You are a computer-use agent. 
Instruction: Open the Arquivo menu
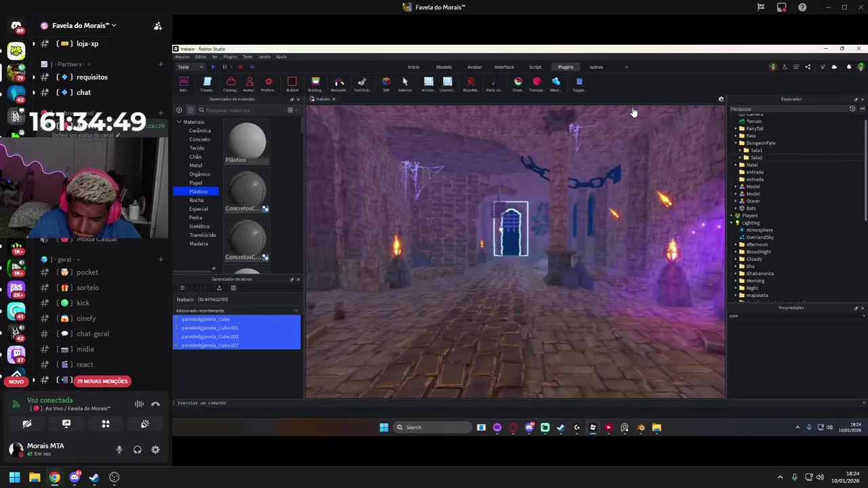click(182, 57)
